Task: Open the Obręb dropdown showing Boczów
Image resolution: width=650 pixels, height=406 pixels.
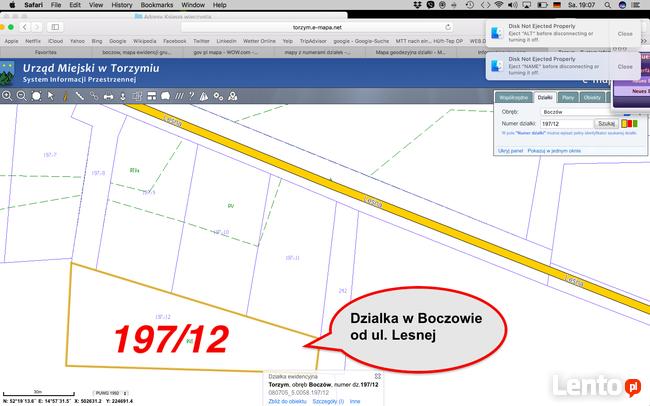Action: coord(582,114)
